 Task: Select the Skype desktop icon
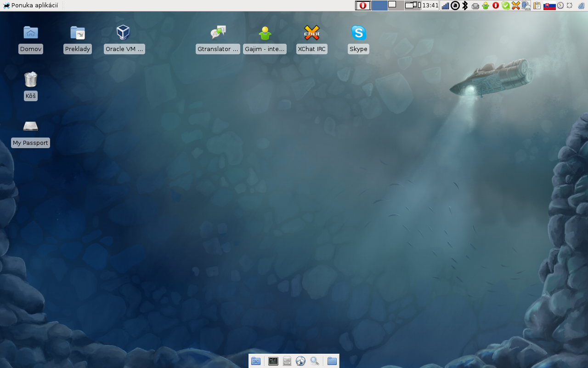pyautogui.click(x=359, y=33)
